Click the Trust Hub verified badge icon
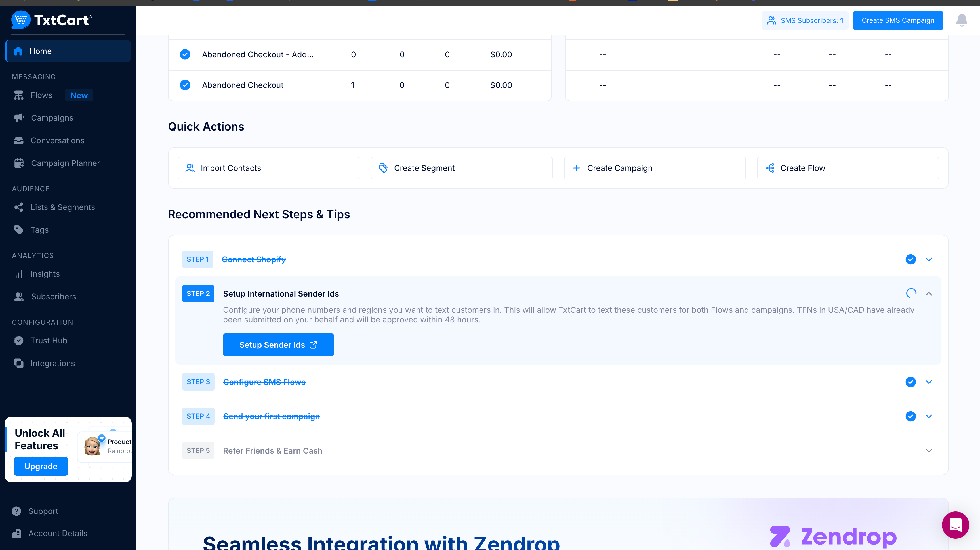This screenshot has height=550, width=980. tap(19, 341)
